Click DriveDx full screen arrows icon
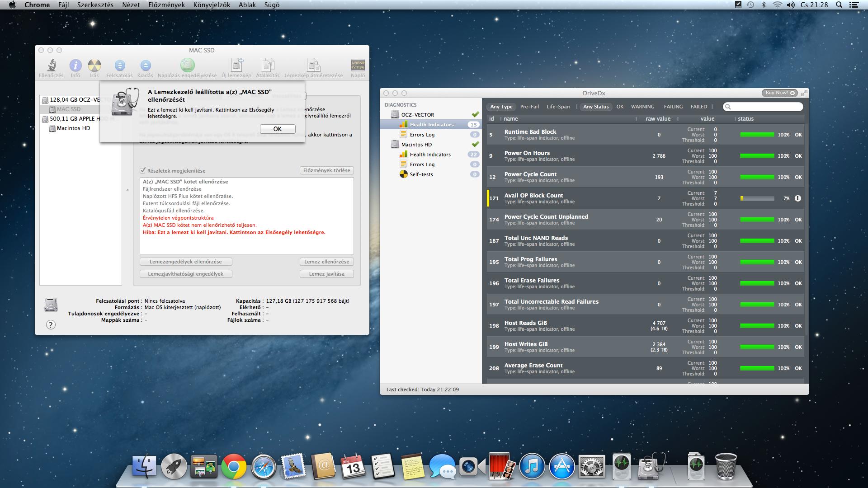Viewport: 868px width, 488px height. [x=804, y=93]
